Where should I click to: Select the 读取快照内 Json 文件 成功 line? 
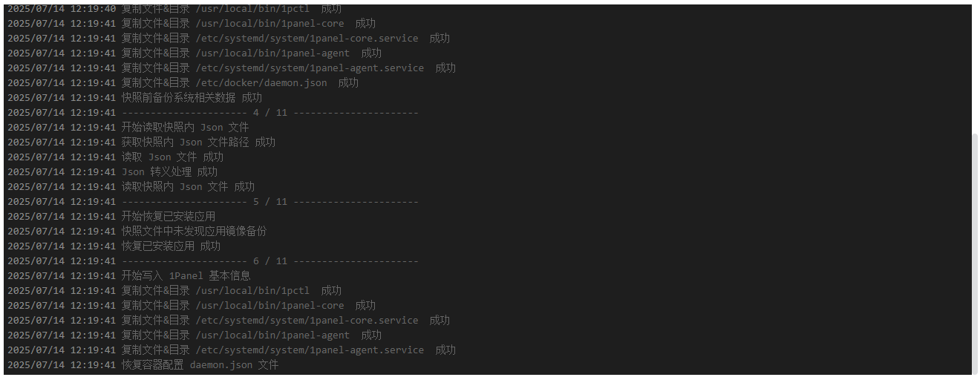pos(131,187)
